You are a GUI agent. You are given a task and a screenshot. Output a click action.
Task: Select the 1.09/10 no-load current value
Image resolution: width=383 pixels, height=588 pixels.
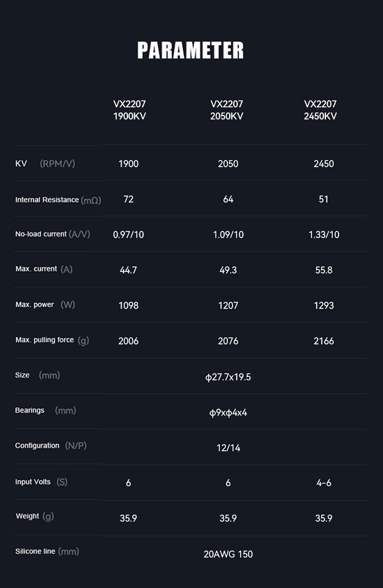point(228,234)
